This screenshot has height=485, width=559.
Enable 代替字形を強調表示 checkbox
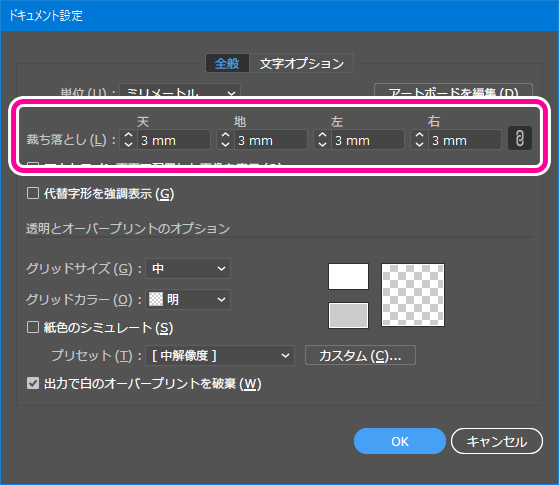33,194
